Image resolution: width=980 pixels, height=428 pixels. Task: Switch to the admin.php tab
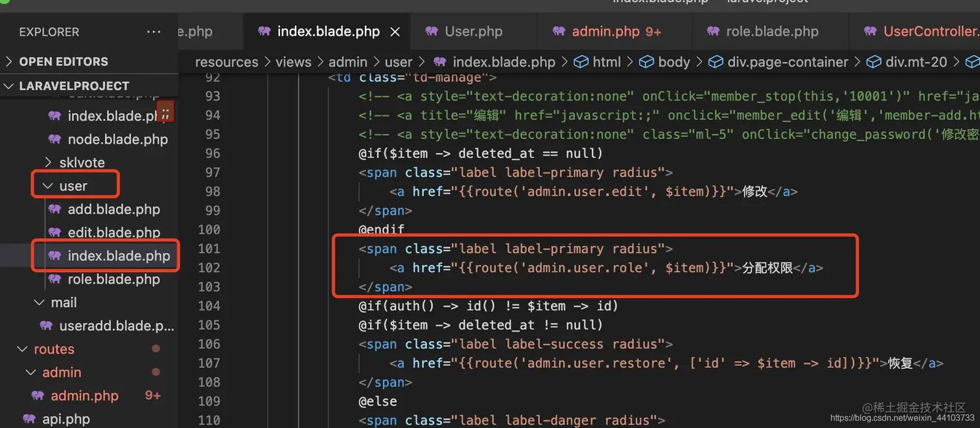(605, 31)
